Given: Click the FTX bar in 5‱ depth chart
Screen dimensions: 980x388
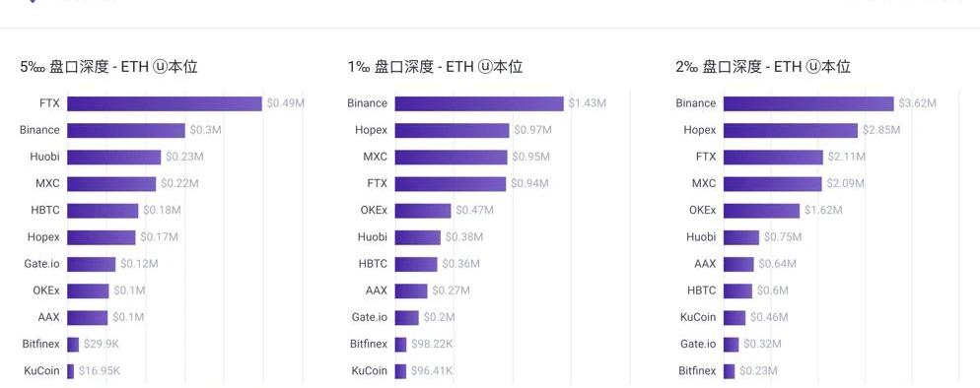Looking at the screenshot, I should (165, 103).
